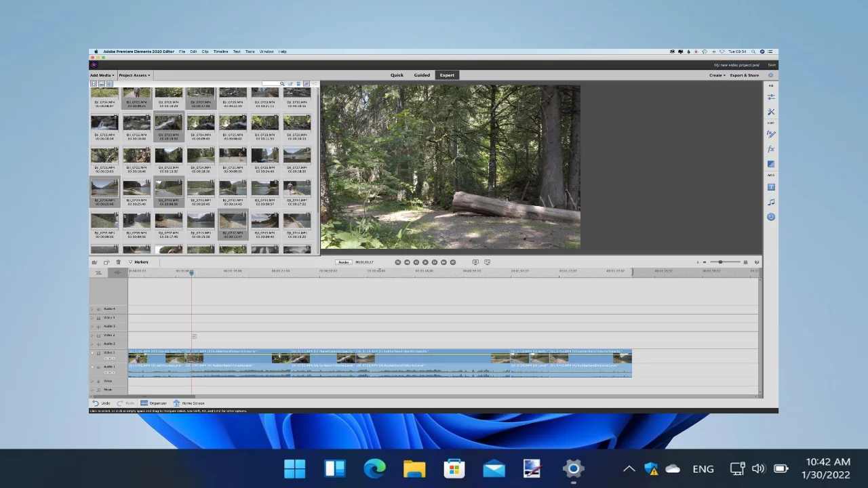Click the fullscreen monitor icon below preview
This screenshot has height=488, width=868.
point(475,262)
